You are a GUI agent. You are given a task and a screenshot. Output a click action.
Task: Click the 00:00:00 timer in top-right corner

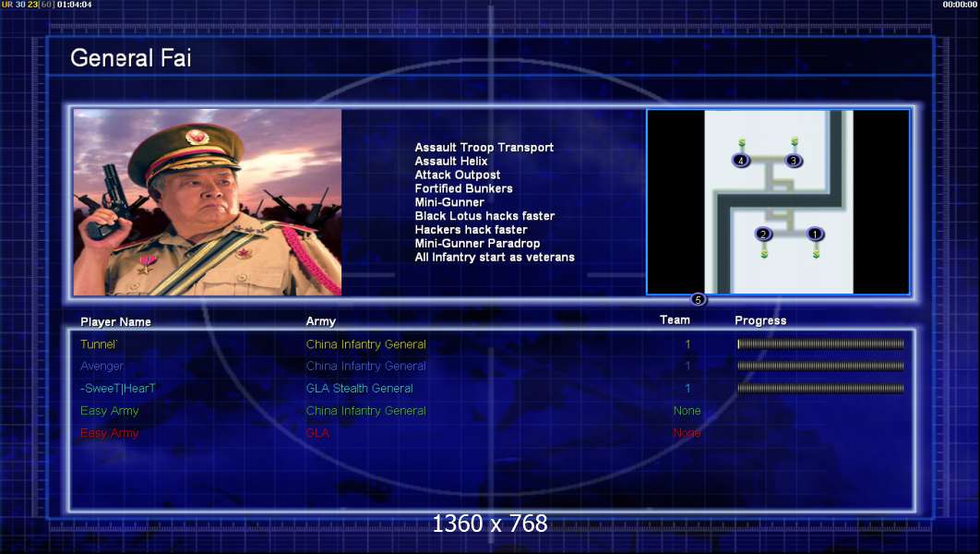(960, 5)
